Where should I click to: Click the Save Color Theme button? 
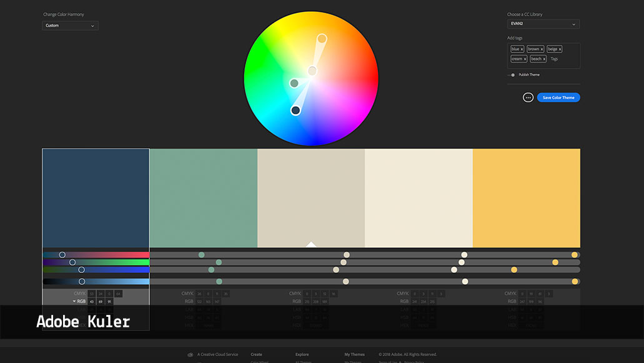click(x=558, y=97)
